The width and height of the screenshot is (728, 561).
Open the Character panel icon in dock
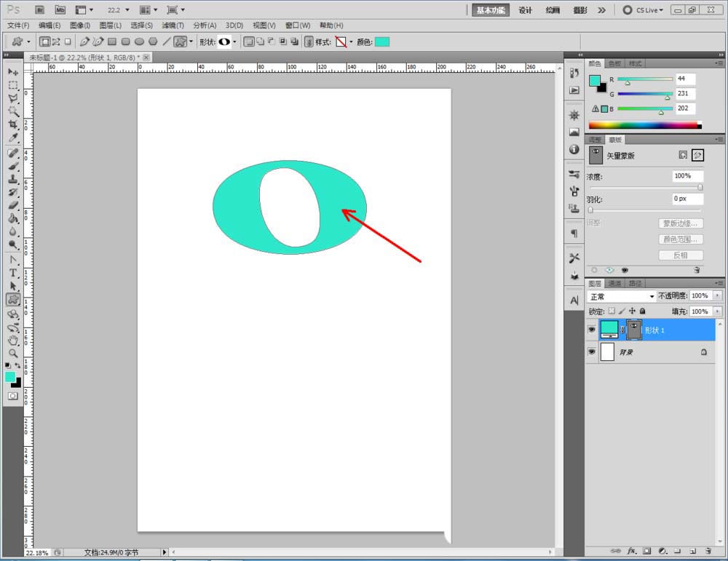(x=574, y=301)
